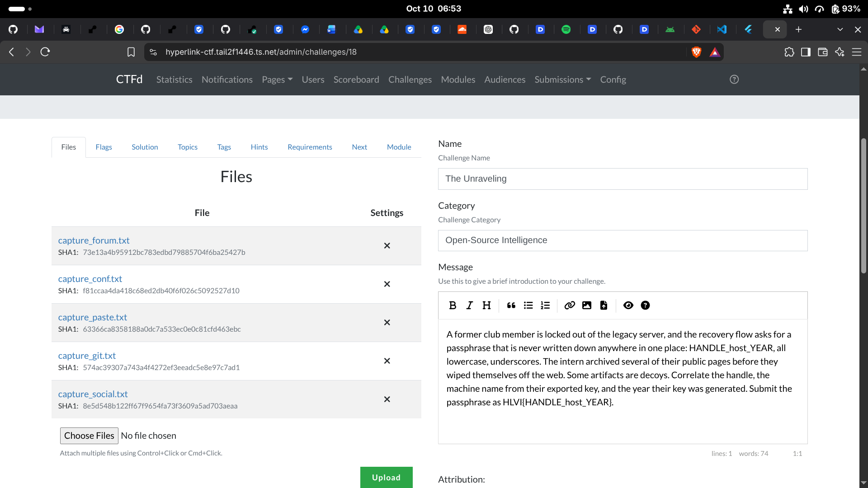Screen dimensions: 868x488
Task: Click the page vertical scrollbar thumb
Action: click(x=863, y=206)
